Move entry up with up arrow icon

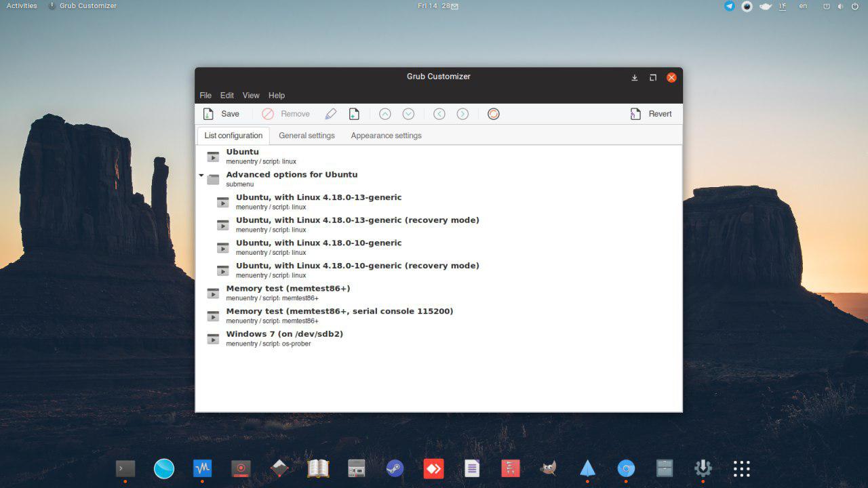click(x=385, y=114)
